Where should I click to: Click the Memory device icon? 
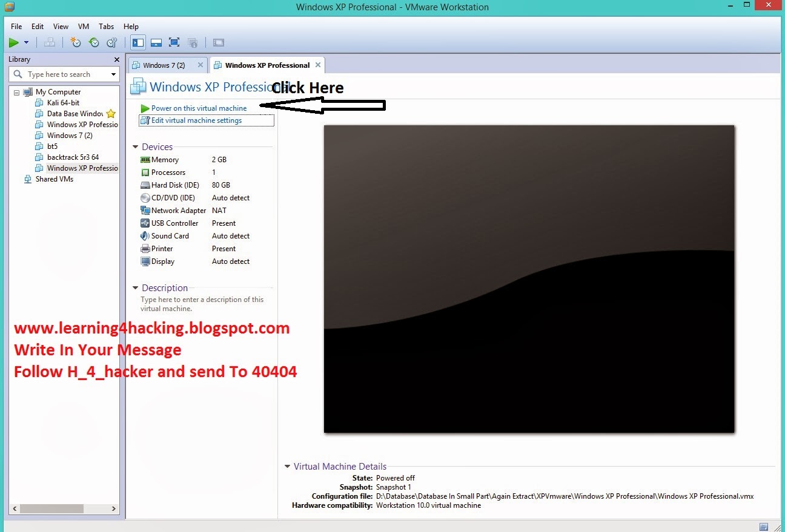click(x=145, y=160)
